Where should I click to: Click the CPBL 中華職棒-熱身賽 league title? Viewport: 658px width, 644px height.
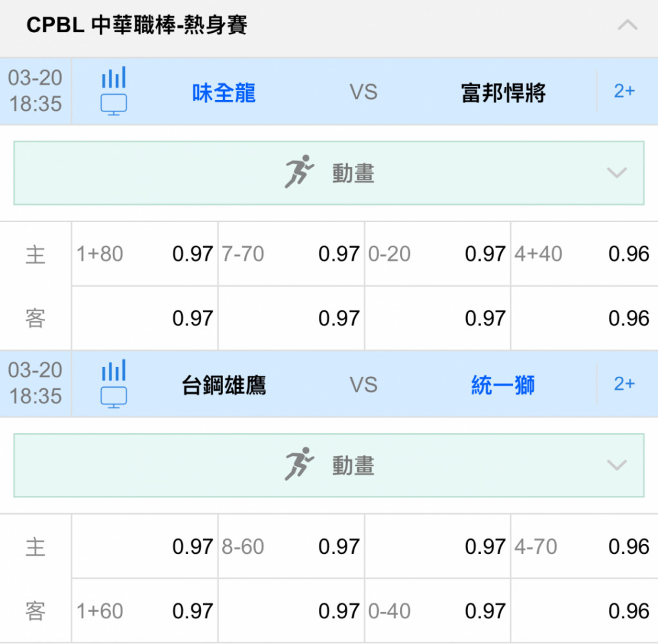[137, 25]
